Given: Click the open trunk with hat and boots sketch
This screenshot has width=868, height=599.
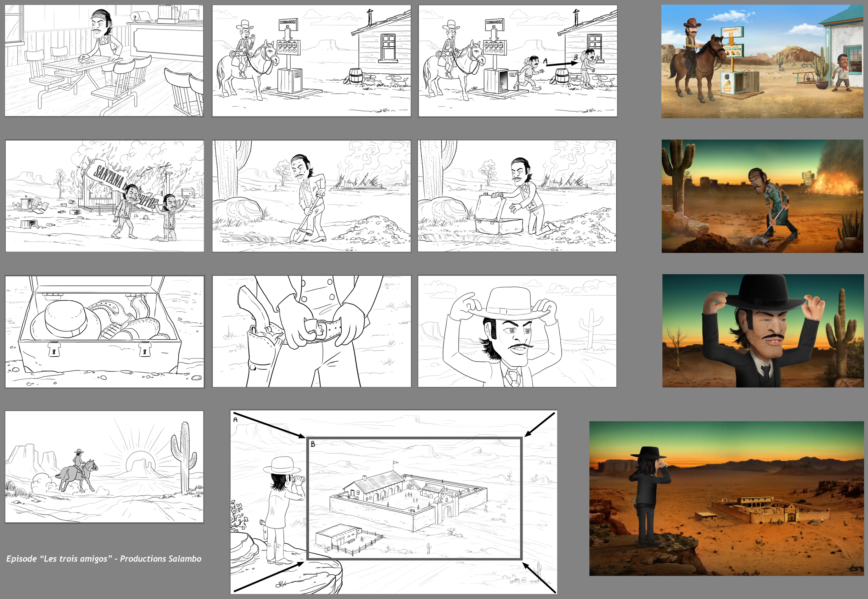Looking at the screenshot, I should [x=104, y=332].
